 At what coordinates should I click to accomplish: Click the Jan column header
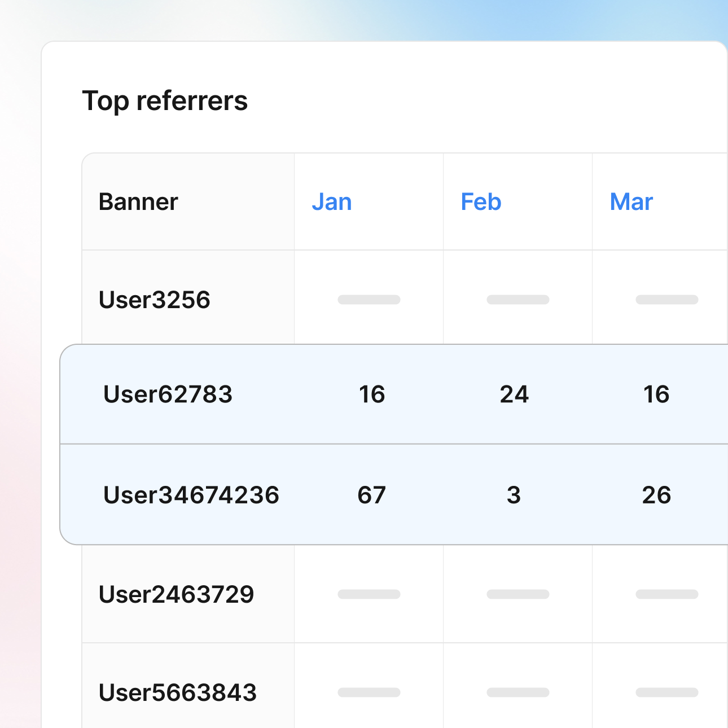332,202
